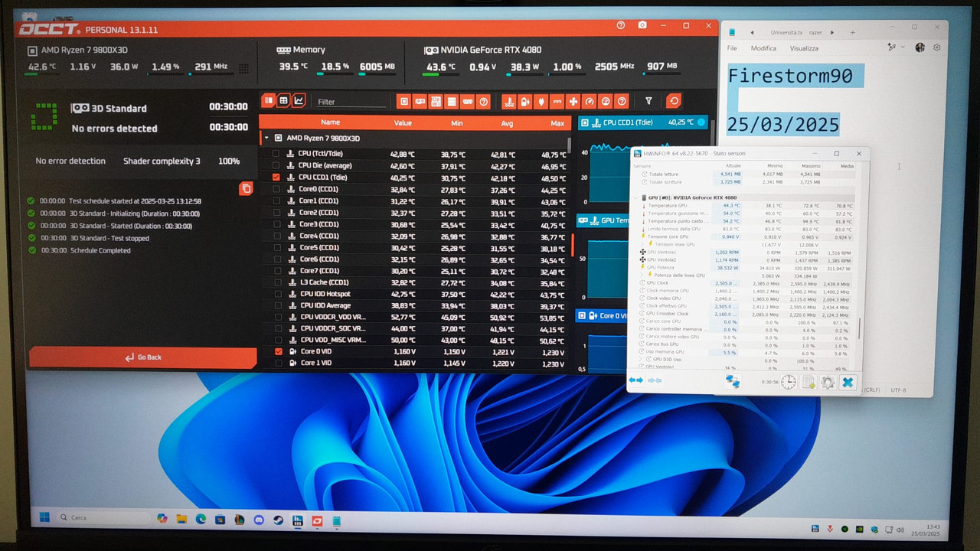Expand Tensioni linee GPU row in HWiNFO
The height and width of the screenshot is (551, 980).
coord(643,244)
